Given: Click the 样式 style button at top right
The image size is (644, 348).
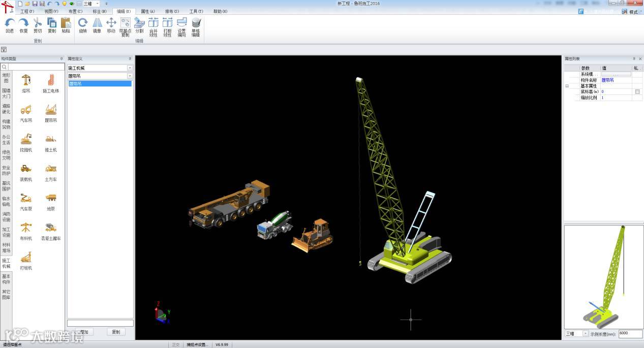Looking at the screenshot, I should (630, 12).
